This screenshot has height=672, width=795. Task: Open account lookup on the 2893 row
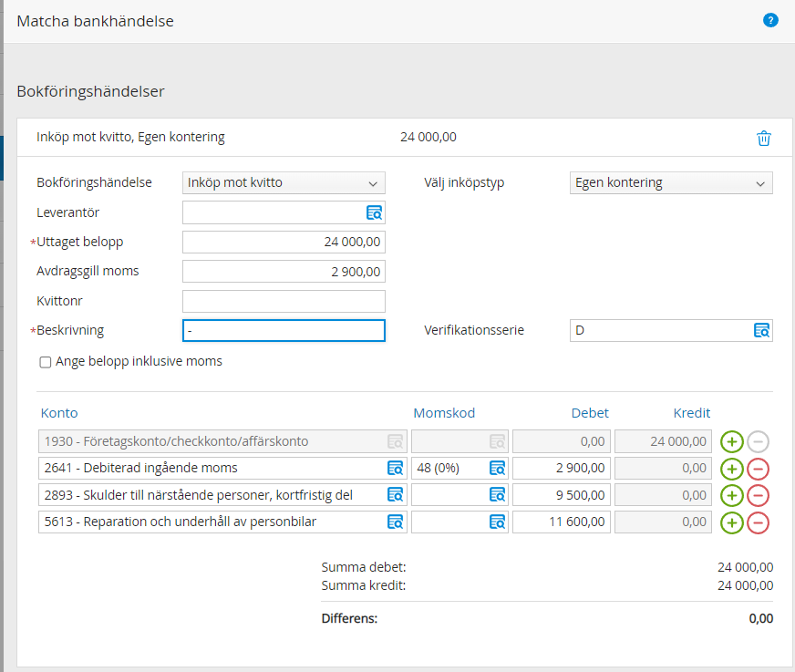[395, 495]
